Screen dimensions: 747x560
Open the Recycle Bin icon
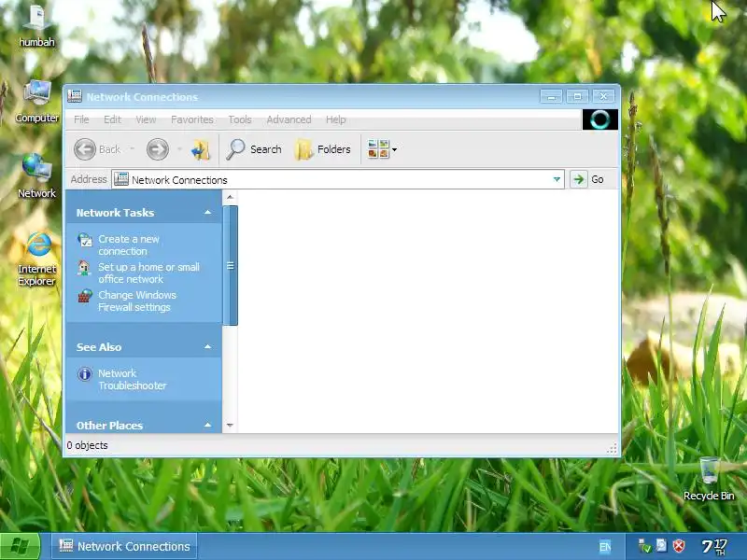[709, 479]
